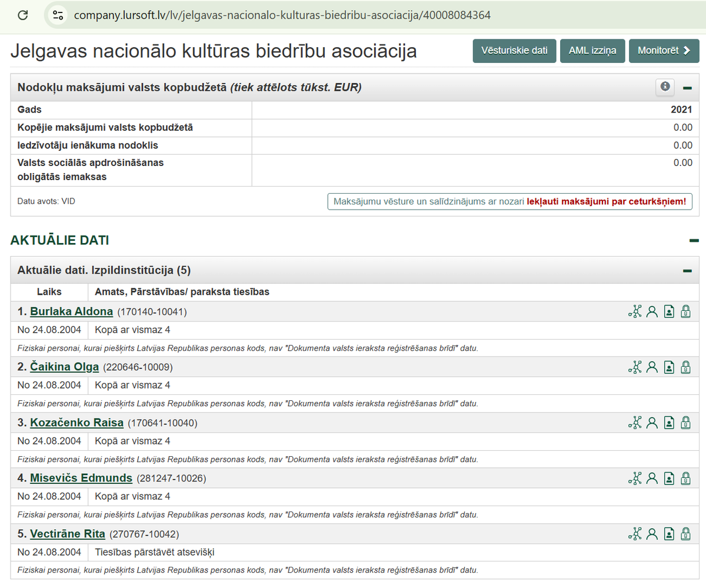Open Vectirāne Rita person link
This screenshot has width=706, height=588.
(68, 534)
